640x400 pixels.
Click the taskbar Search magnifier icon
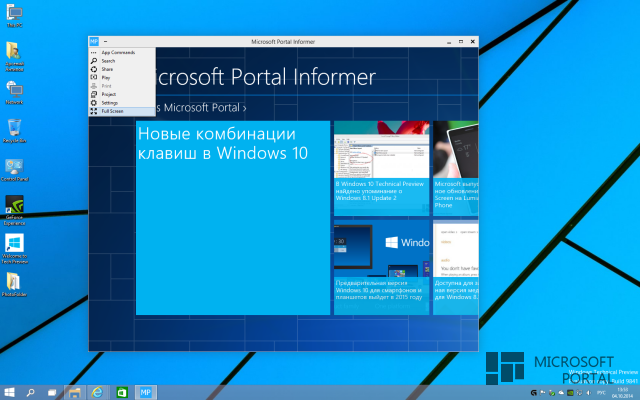tap(30, 393)
